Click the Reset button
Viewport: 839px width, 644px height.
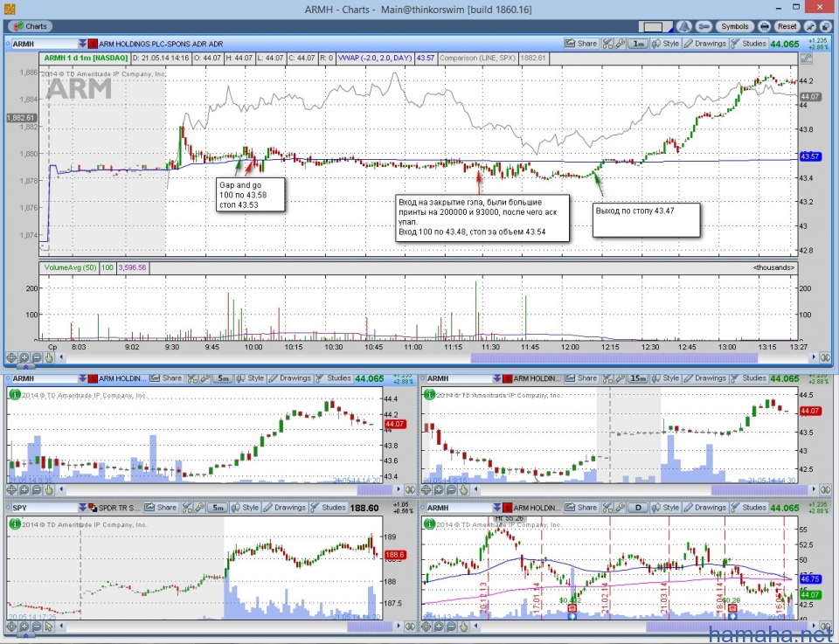(787, 26)
